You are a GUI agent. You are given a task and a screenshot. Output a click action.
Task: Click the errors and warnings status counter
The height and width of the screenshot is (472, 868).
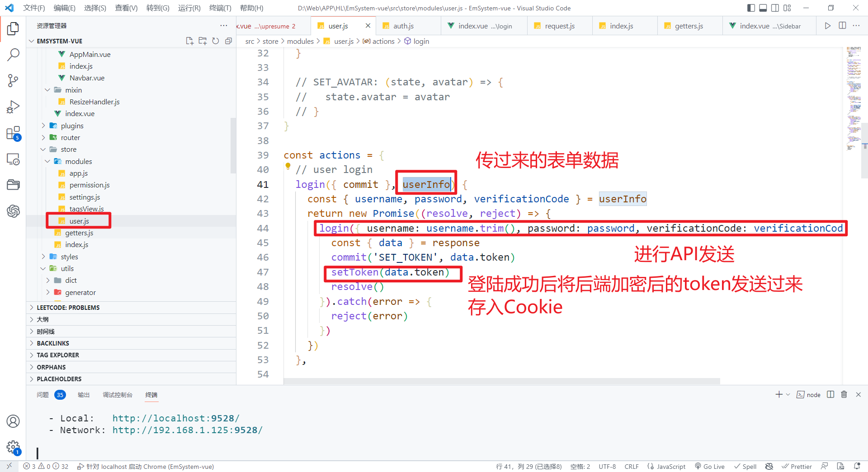tap(46, 467)
